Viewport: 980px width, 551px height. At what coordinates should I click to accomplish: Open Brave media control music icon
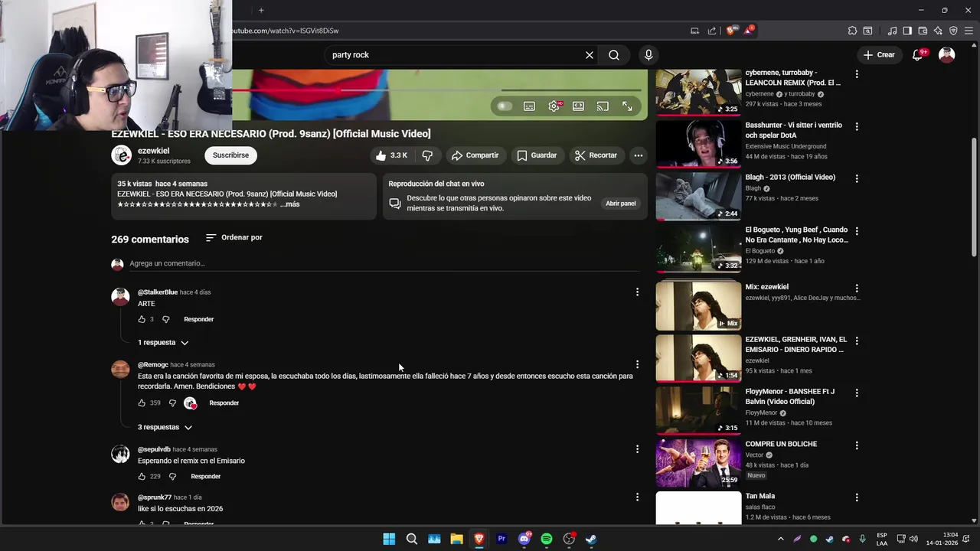(x=892, y=31)
